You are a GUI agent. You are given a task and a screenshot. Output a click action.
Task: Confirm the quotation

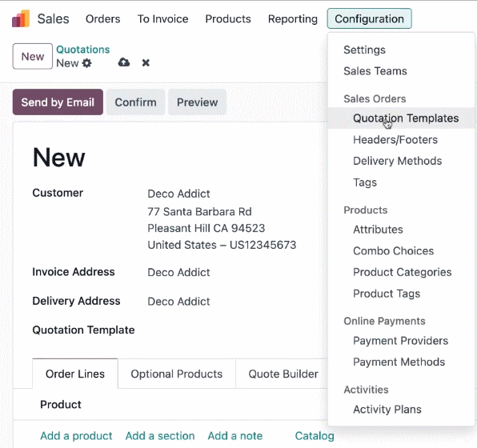click(136, 102)
